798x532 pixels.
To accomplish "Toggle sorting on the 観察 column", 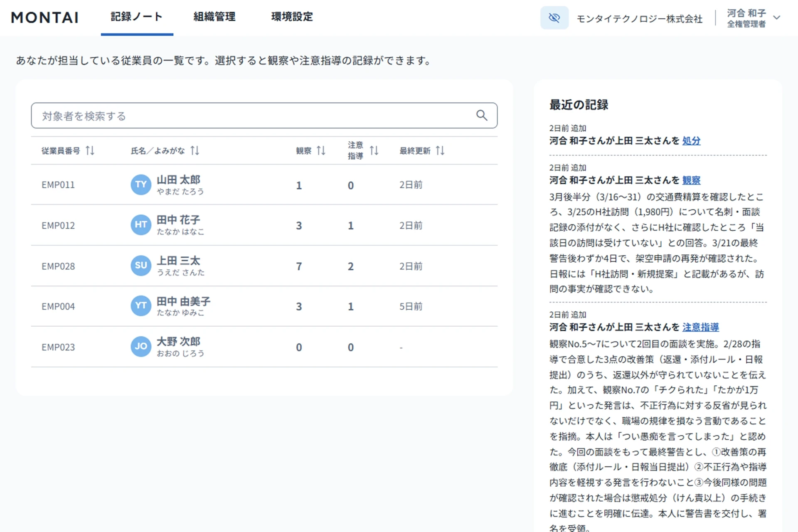I will [321, 151].
